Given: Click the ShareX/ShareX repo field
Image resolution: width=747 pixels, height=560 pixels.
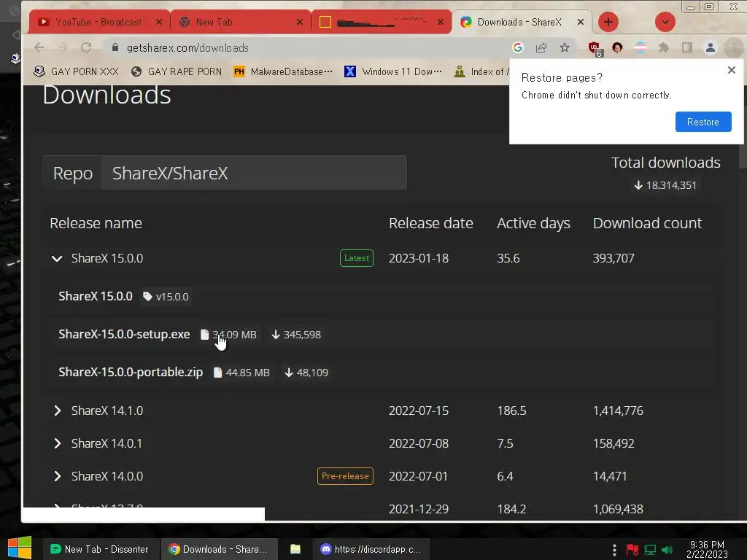Looking at the screenshot, I should 254,173.
